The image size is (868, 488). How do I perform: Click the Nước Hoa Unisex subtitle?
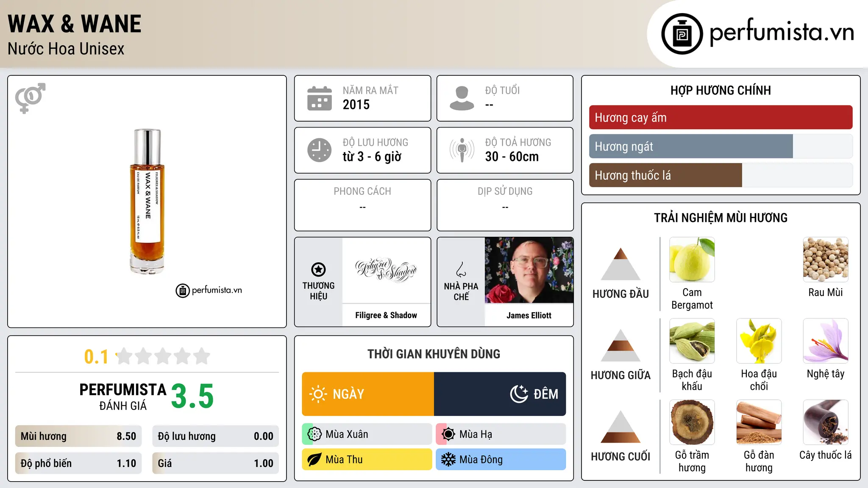(x=66, y=49)
